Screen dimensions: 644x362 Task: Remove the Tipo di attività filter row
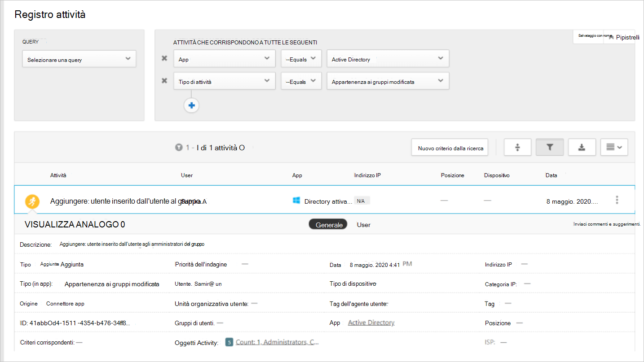(164, 81)
